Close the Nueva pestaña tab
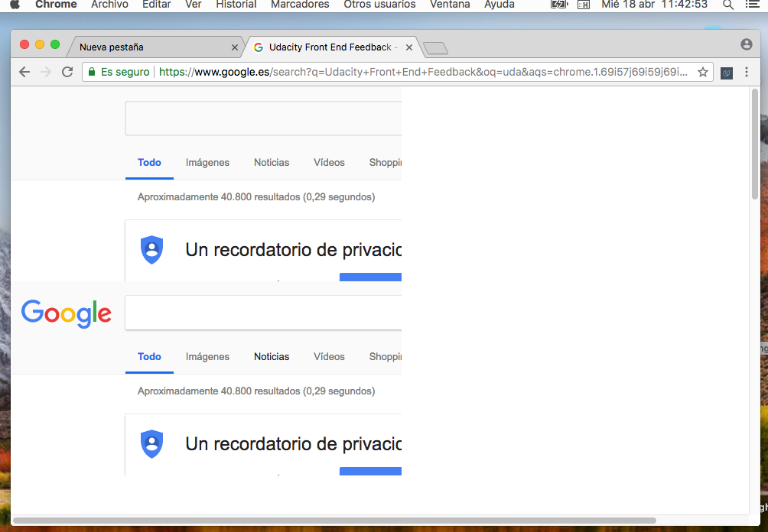 [x=235, y=47]
